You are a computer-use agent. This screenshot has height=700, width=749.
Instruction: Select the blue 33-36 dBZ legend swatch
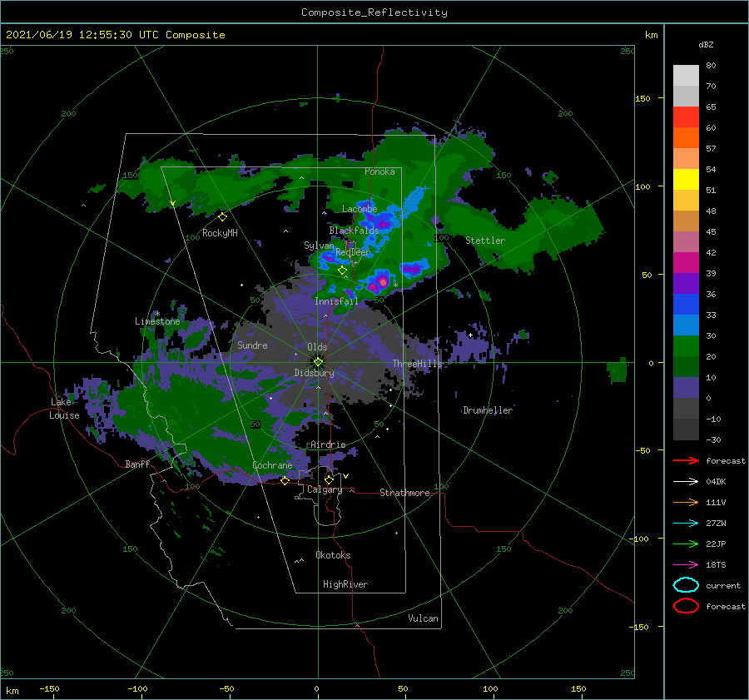686,304
